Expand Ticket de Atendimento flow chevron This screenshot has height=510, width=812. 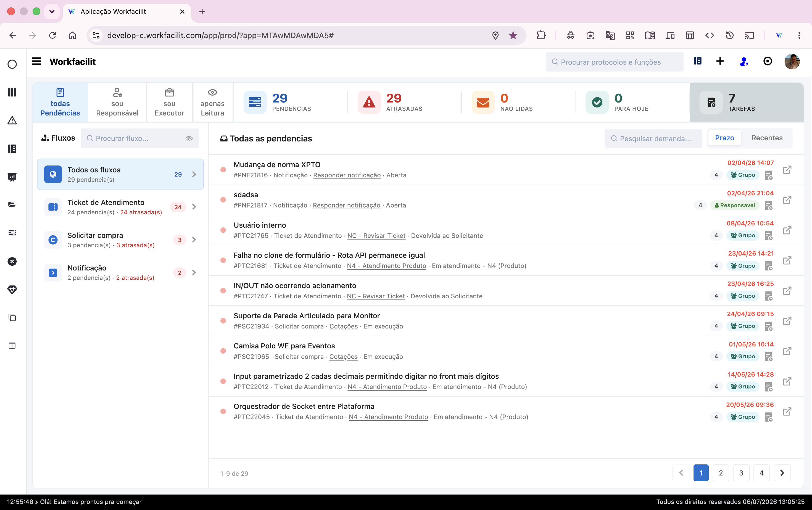click(x=194, y=207)
